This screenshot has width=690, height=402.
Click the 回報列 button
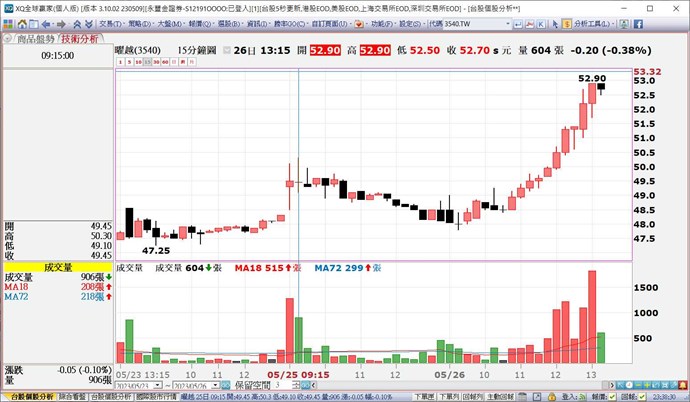point(473,397)
